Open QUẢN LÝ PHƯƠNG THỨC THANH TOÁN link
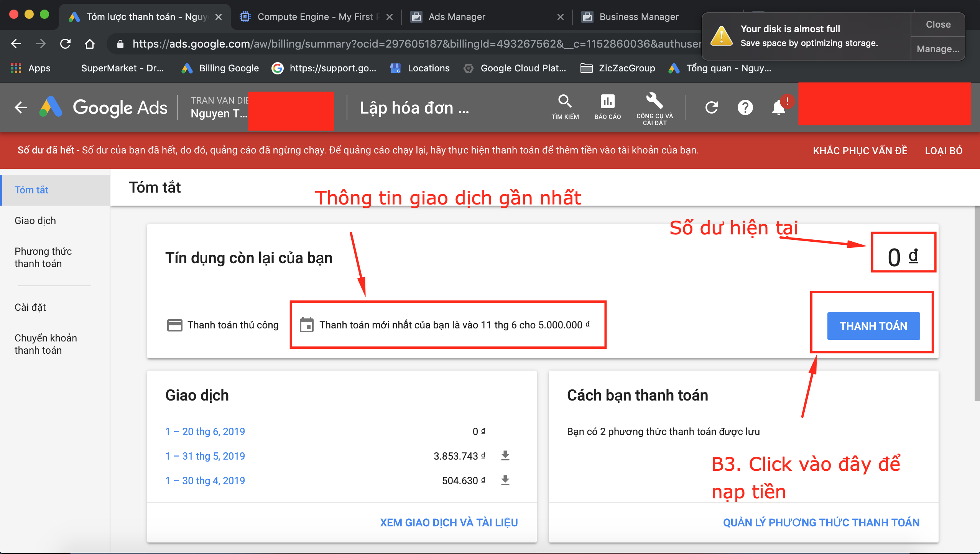 pyautogui.click(x=821, y=523)
